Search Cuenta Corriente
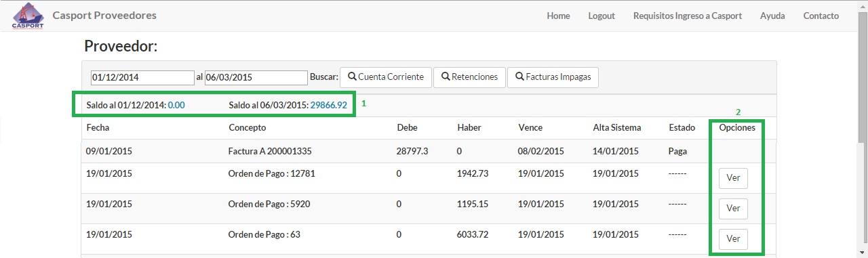The height and width of the screenshot is (258, 868). point(386,77)
